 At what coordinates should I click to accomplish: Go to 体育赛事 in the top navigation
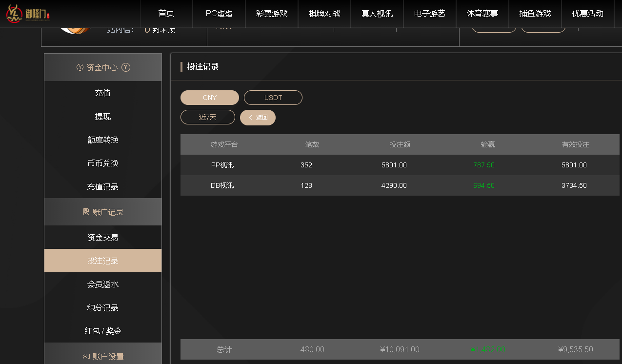pos(482,14)
